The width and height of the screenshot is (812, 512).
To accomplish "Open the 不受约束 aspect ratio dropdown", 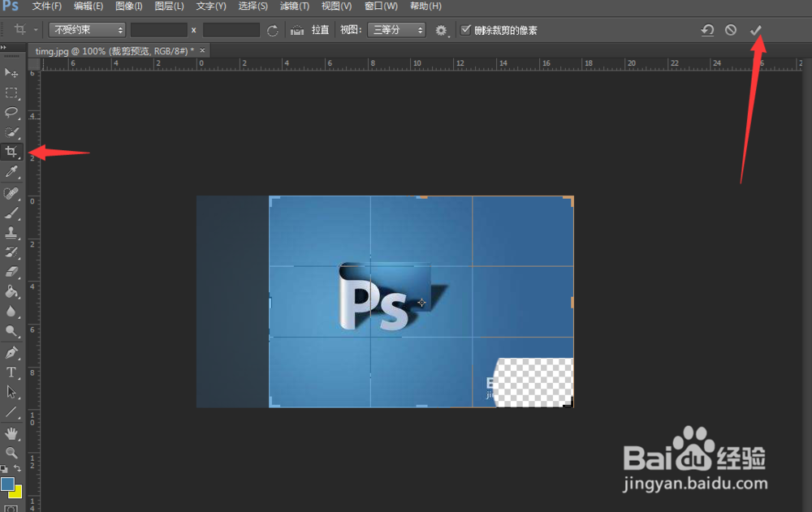I will coord(87,30).
